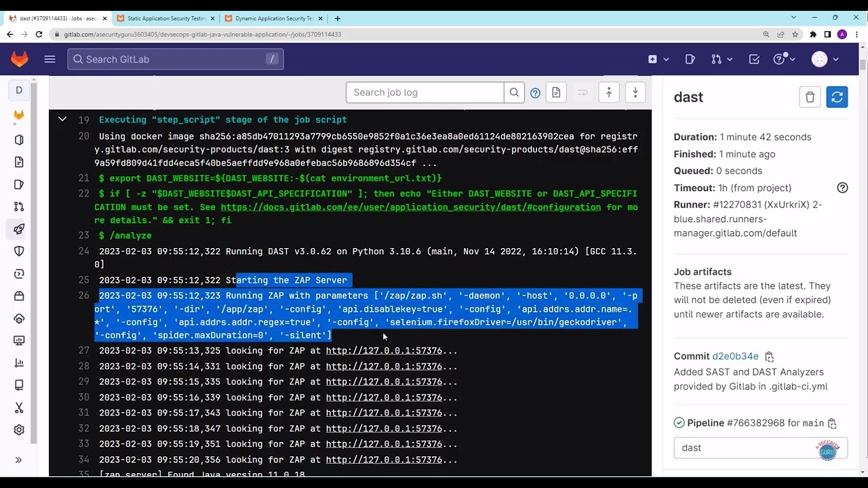Open the Analytics chart icon in the sidebar
The image size is (868, 488).
(19, 363)
